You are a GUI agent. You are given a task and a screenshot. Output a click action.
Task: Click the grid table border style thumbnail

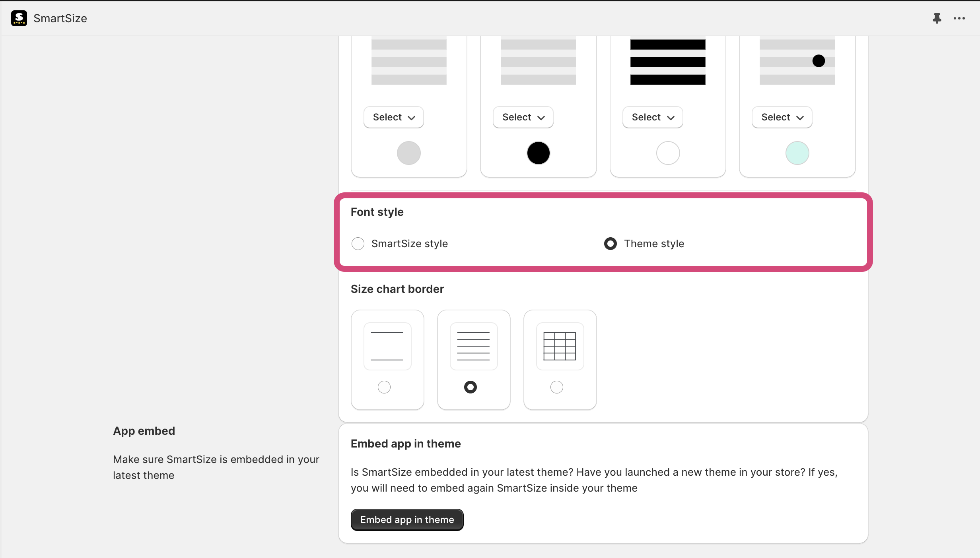(560, 346)
